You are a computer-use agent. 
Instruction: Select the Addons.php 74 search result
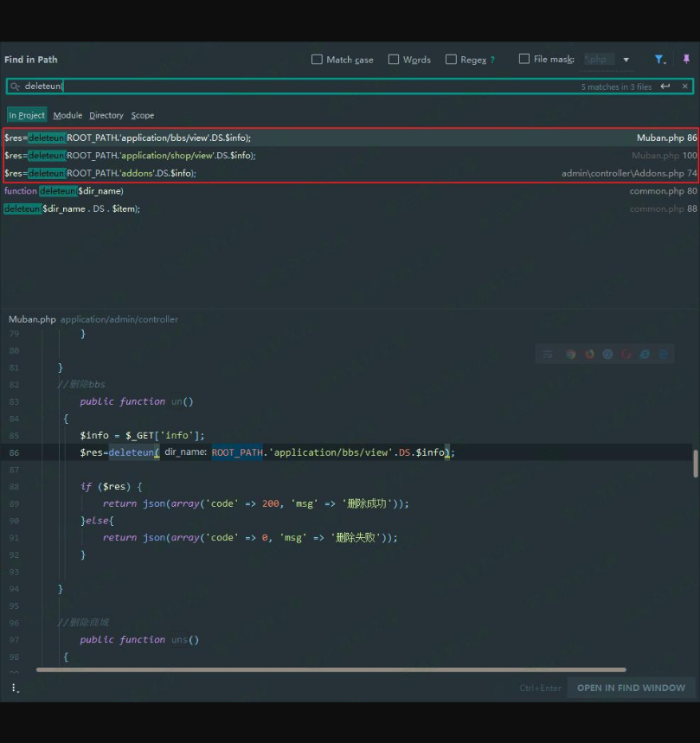click(x=346, y=173)
